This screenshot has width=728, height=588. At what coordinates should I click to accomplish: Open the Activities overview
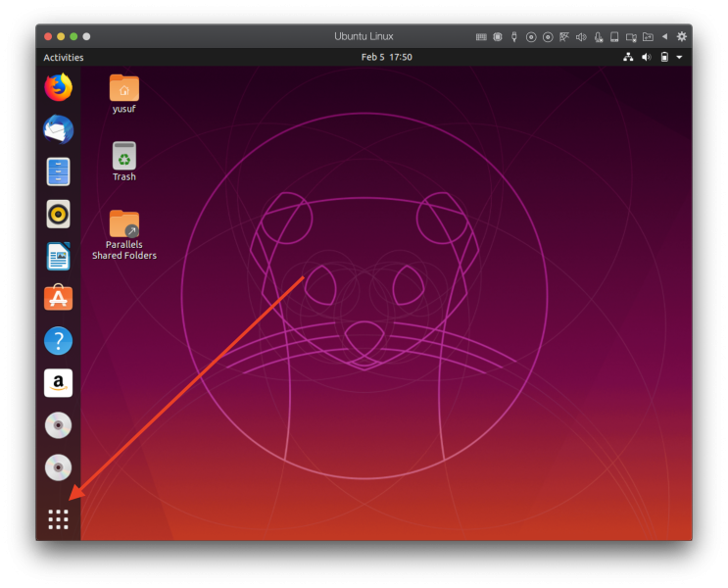tap(64, 57)
